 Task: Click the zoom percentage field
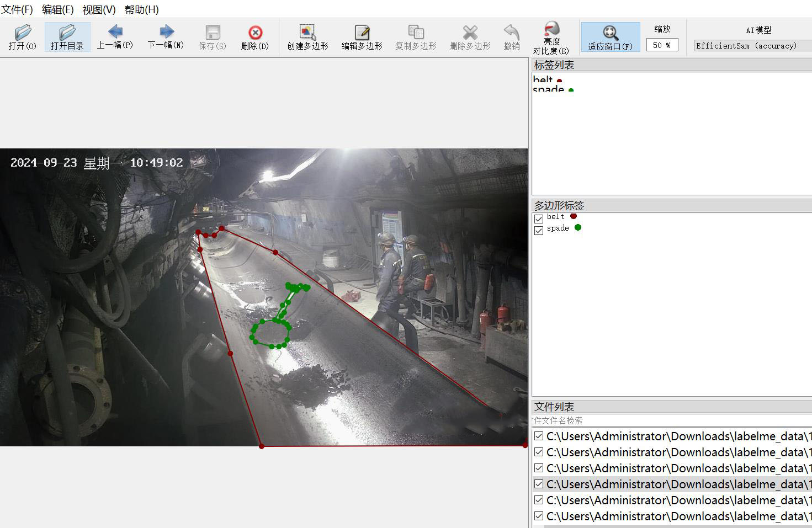[662, 45]
